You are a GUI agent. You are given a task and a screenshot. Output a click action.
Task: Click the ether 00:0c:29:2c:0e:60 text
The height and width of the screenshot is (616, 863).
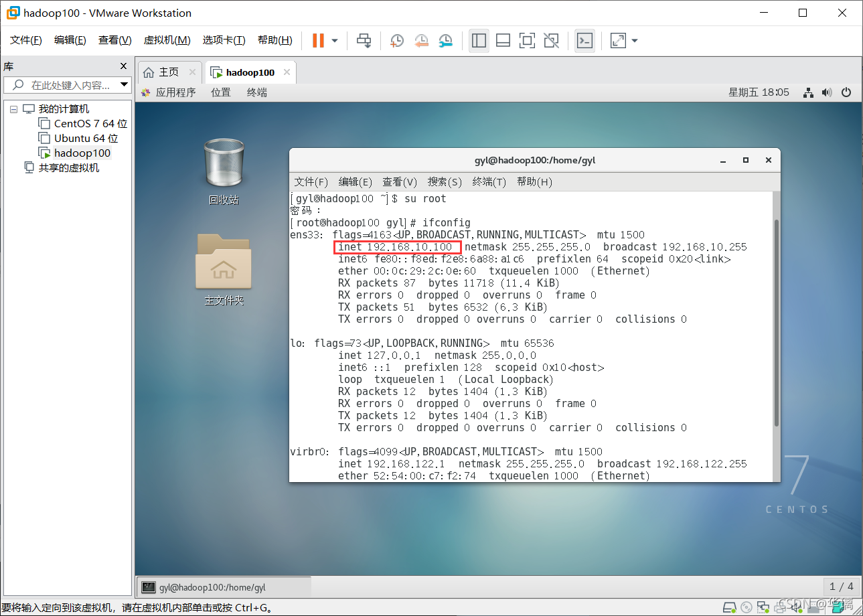point(407,271)
